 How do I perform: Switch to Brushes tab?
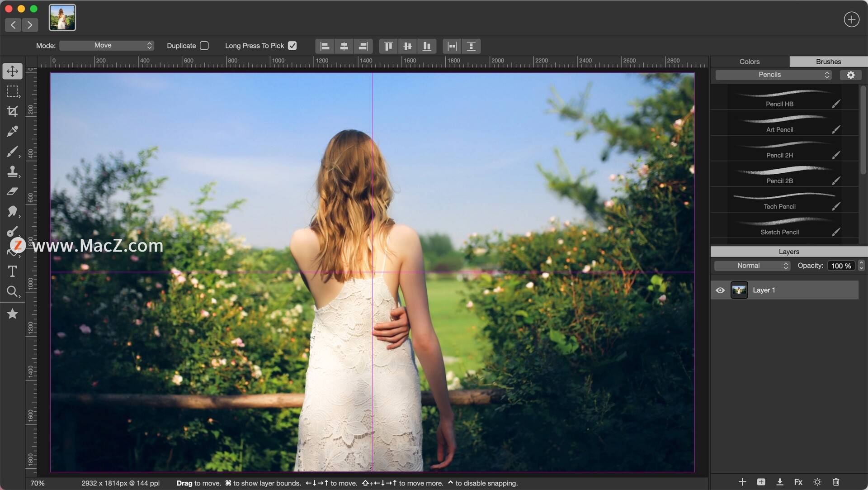point(828,61)
